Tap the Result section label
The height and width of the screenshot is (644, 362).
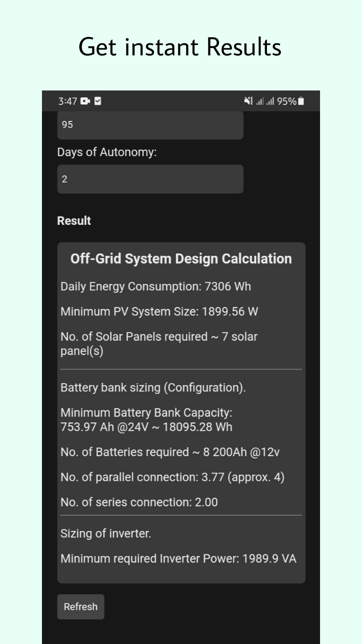[74, 221]
